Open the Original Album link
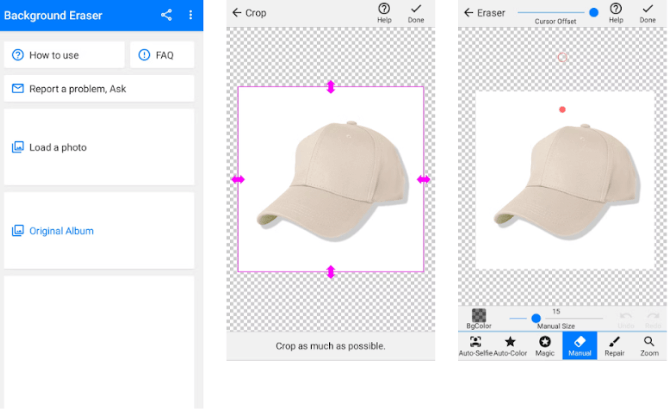This screenshot has height=413, width=669. click(98, 231)
